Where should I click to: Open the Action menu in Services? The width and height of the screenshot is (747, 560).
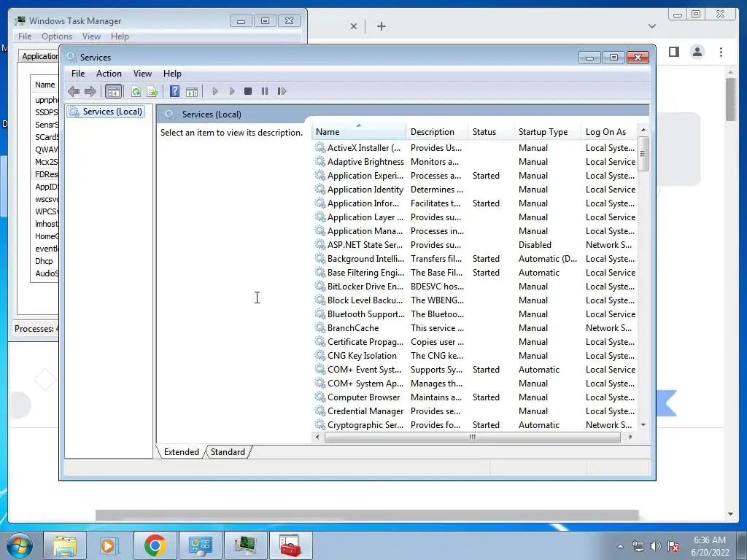pyautogui.click(x=109, y=74)
